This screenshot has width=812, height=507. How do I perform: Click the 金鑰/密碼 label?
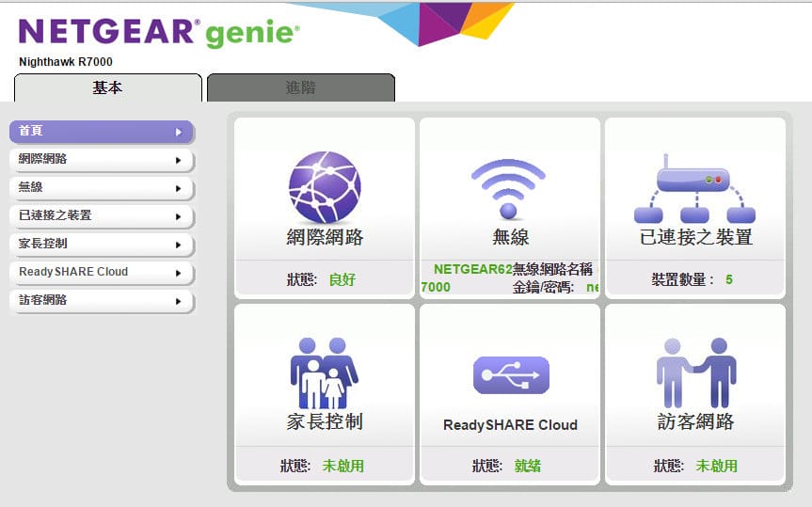click(x=543, y=287)
